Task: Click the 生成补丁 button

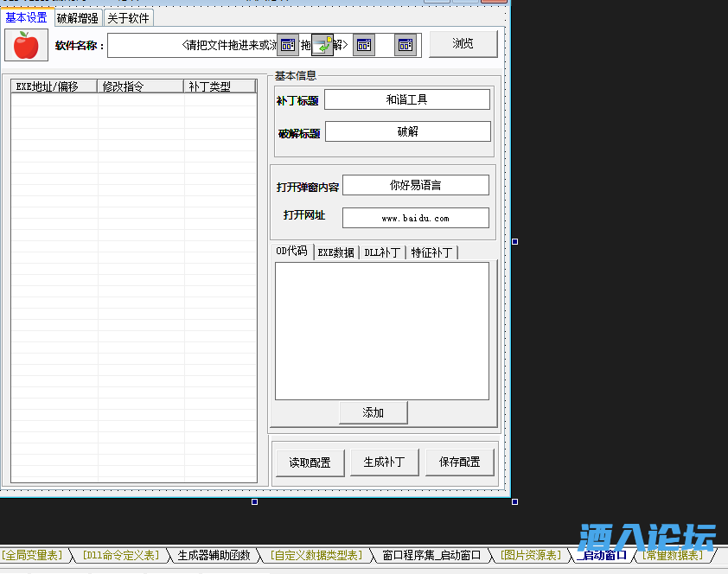Action: click(384, 462)
